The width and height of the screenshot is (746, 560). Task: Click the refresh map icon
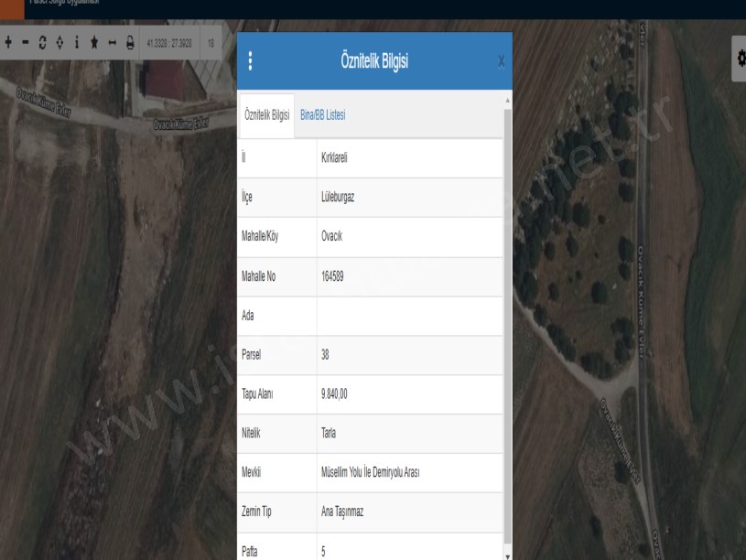click(x=43, y=43)
